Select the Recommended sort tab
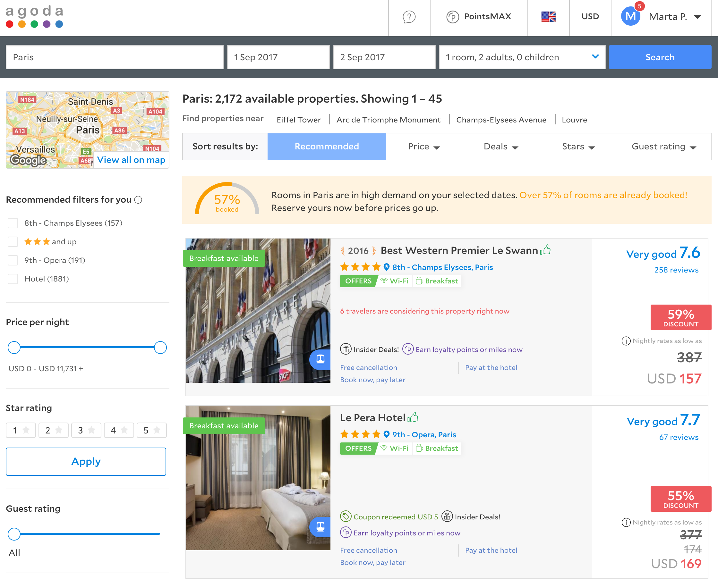Image resolution: width=718 pixels, height=588 pixels. click(x=327, y=146)
